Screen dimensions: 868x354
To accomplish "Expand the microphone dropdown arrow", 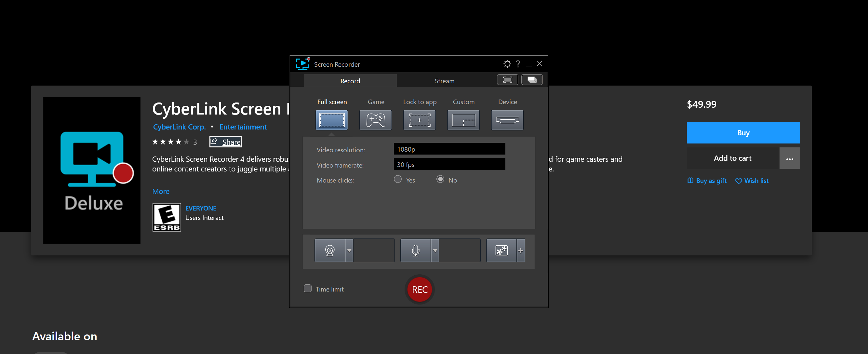I will [435, 251].
